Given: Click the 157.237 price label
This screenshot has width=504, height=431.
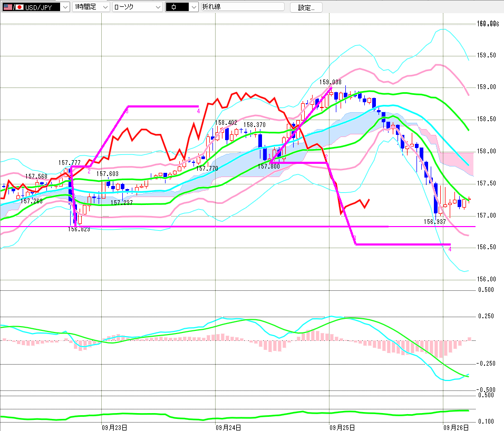Looking at the screenshot, I should coord(121,203).
